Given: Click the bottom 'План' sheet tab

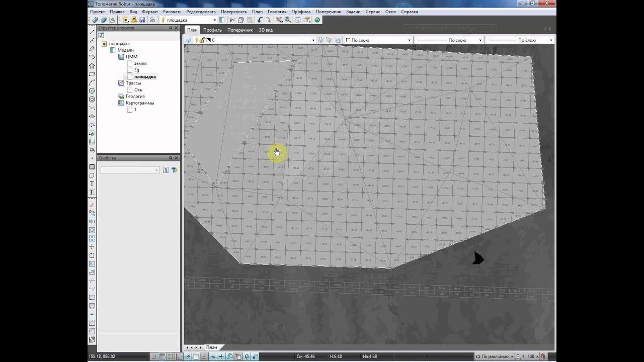Looking at the screenshot, I should (x=212, y=347).
